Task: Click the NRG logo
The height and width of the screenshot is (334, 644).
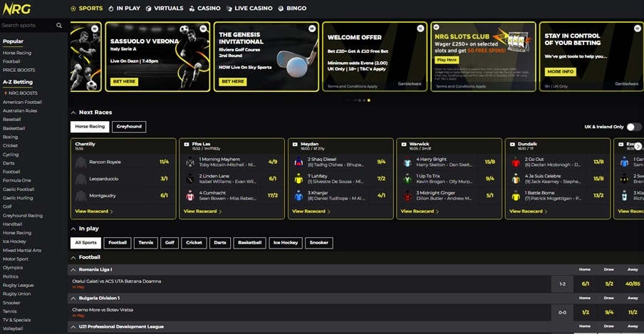Action: 16,9
